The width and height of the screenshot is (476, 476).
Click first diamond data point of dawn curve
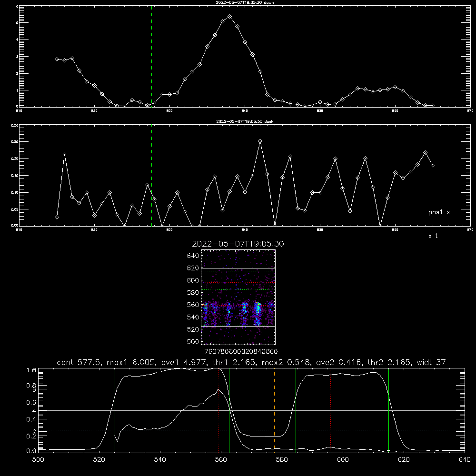coord(57,59)
